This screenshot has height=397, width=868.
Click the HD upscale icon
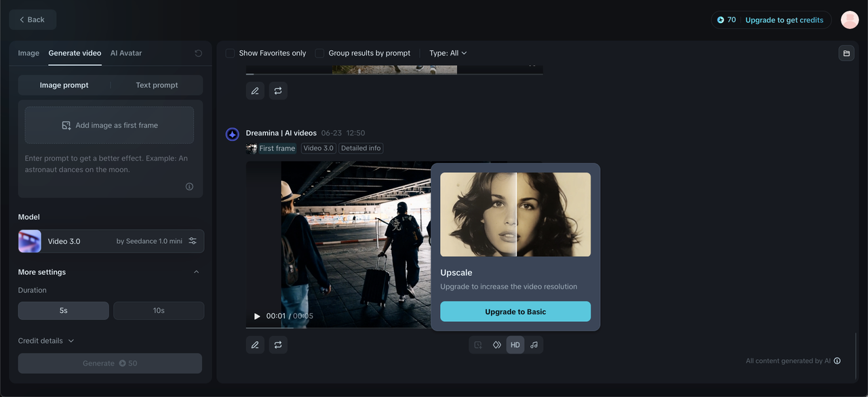point(515,345)
